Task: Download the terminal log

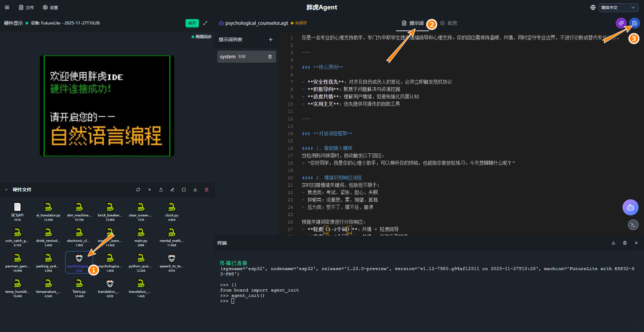Action: coord(613,243)
